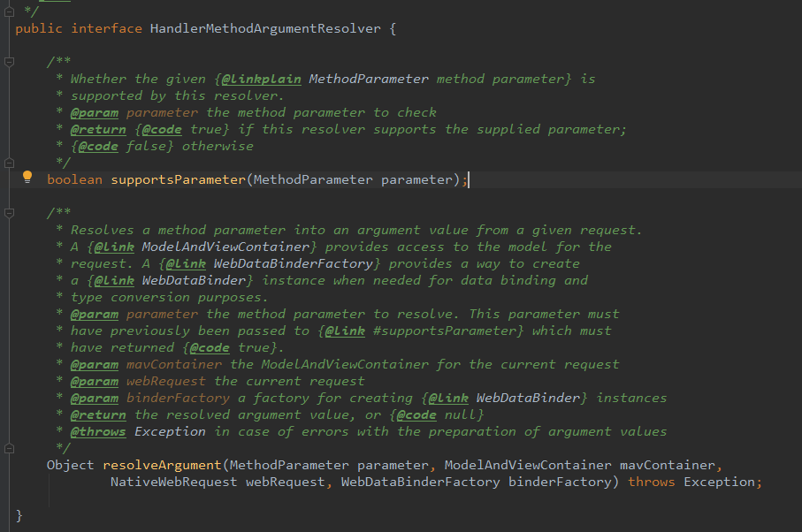Collapse the Javadoc fold starting above 'Resolves a method'
The height and width of the screenshot is (532, 802).
click(9, 213)
